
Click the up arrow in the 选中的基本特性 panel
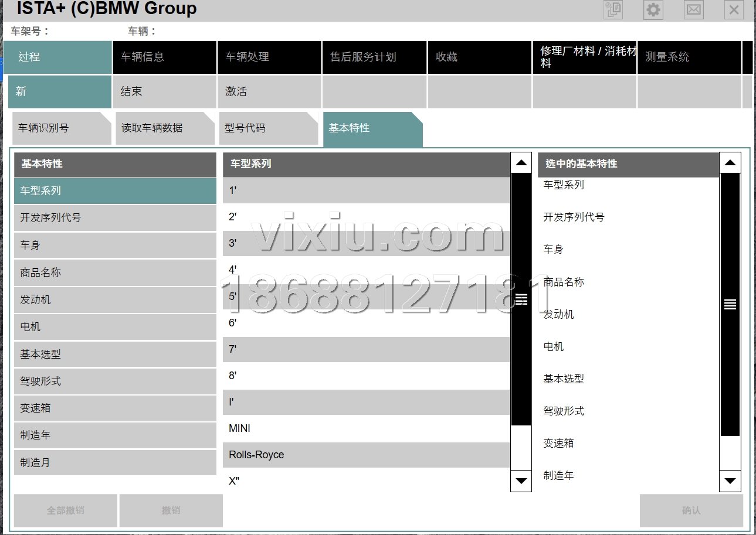(730, 163)
